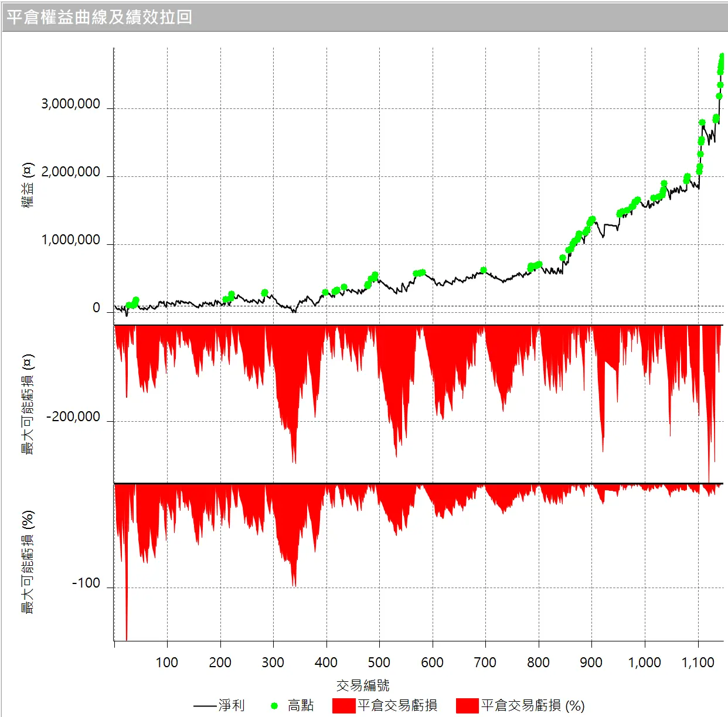This screenshot has width=728, height=717.
Task: Click x-axis tick label 100
Action: point(167,663)
